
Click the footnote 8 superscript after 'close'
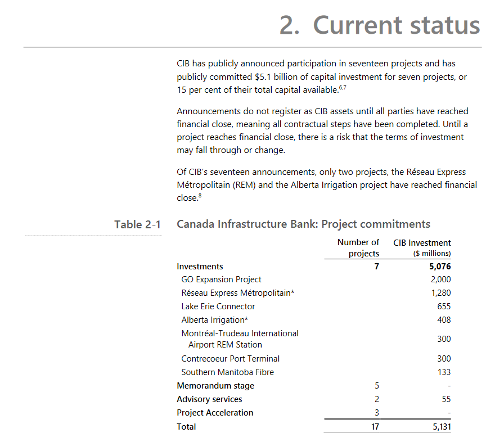point(199,195)
